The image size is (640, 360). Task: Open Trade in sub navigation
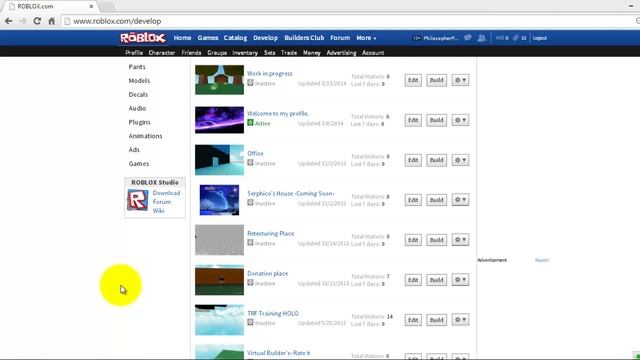289,53
